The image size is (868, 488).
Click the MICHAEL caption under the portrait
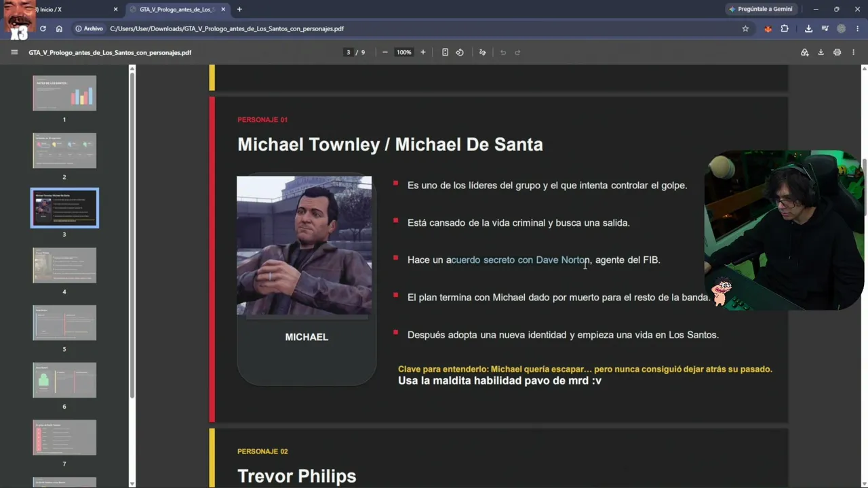(307, 337)
